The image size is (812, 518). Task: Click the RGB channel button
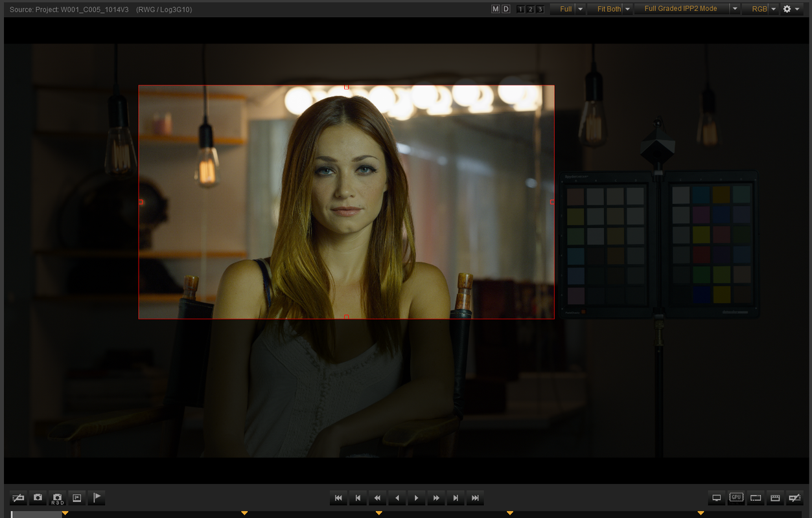(756, 9)
